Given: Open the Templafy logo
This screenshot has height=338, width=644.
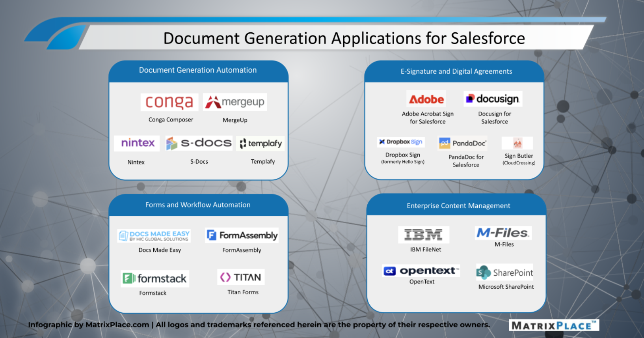Looking at the screenshot, I should [x=261, y=143].
